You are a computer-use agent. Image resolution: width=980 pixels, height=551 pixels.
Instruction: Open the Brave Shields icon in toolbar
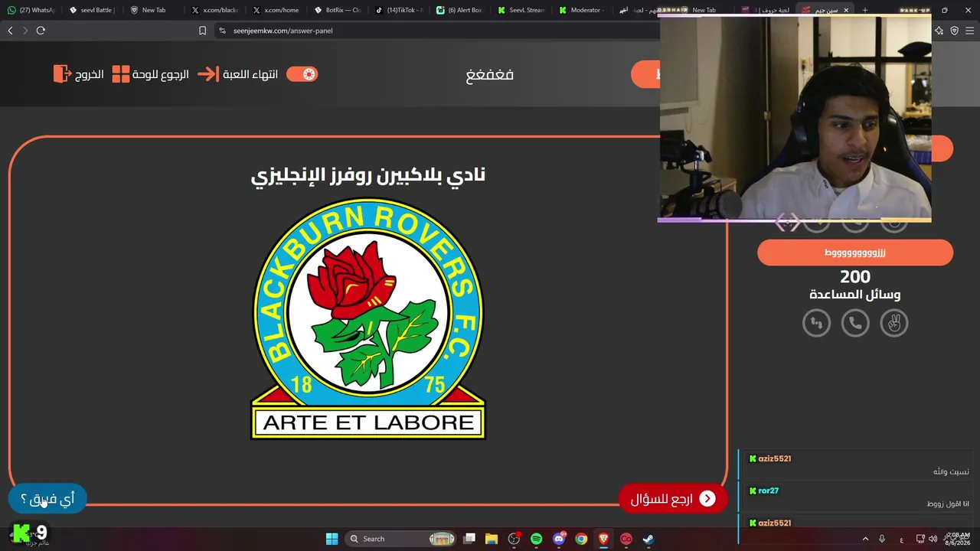(x=954, y=31)
